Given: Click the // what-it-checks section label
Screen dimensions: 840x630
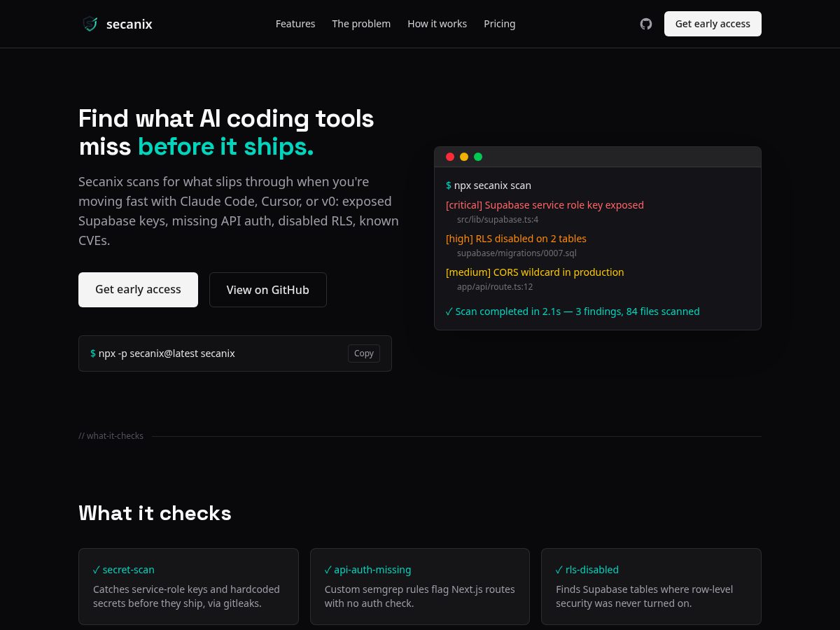Looking at the screenshot, I should coord(111,436).
